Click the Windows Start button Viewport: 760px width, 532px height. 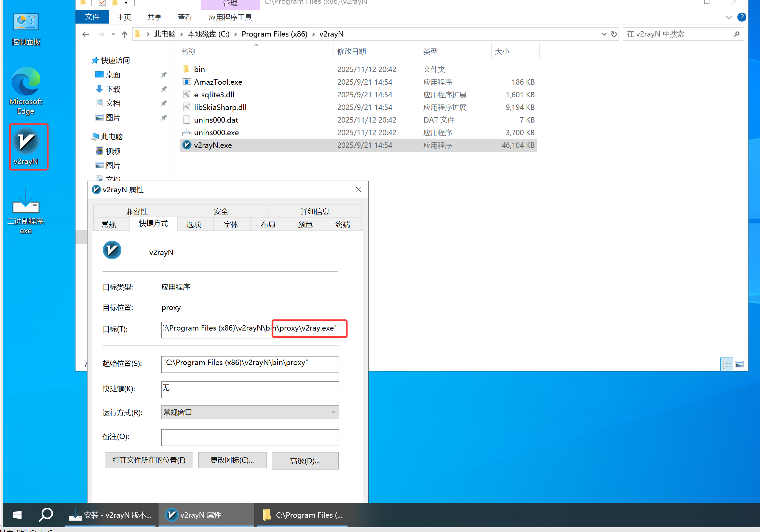click(x=17, y=515)
